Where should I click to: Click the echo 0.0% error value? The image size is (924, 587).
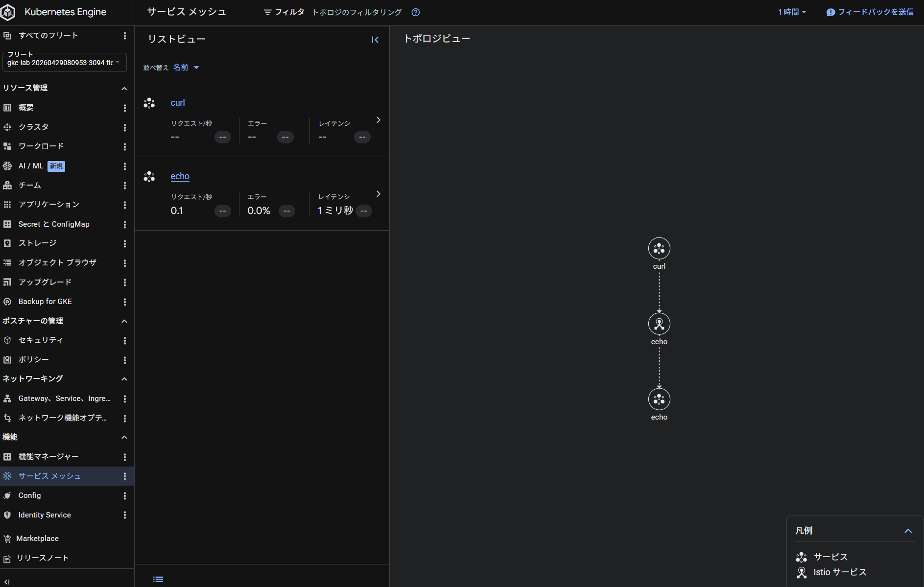click(259, 211)
